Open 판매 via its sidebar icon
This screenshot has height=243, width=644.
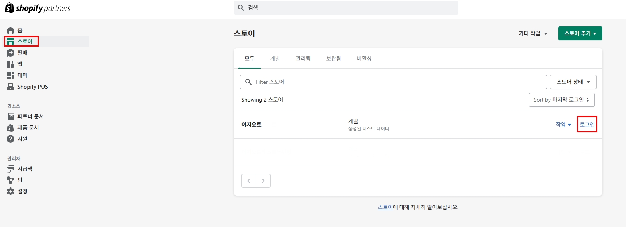[x=10, y=53]
